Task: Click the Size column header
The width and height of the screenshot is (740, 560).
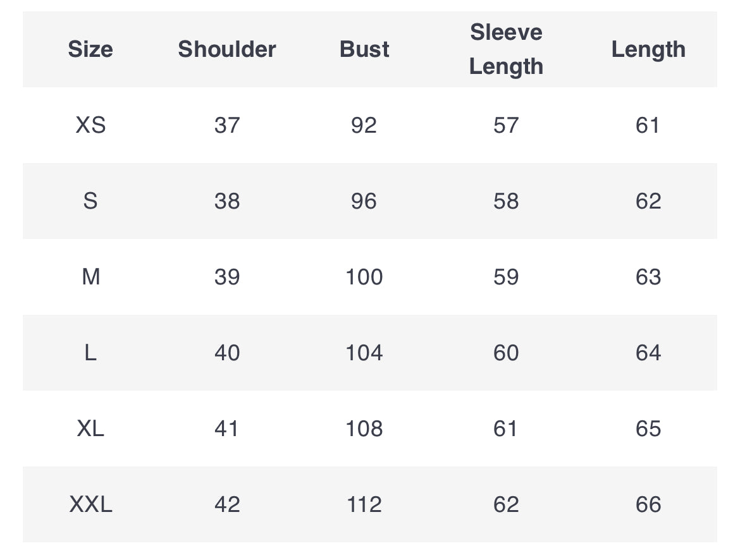Action: click(x=90, y=49)
